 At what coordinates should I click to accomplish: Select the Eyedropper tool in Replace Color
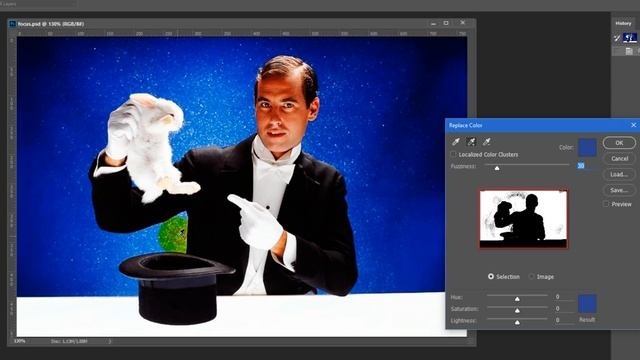click(x=456, y=142)
